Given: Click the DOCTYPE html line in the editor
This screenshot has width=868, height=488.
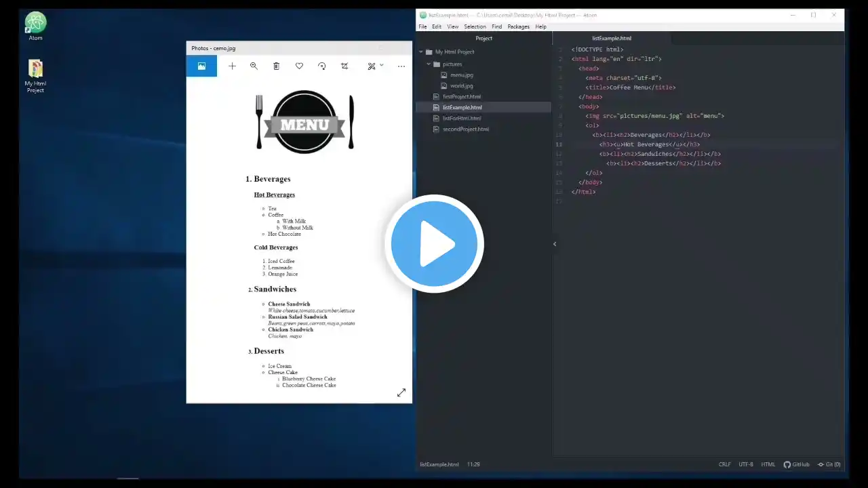Looking at the screenshot, I should click(x=597, y=49).
